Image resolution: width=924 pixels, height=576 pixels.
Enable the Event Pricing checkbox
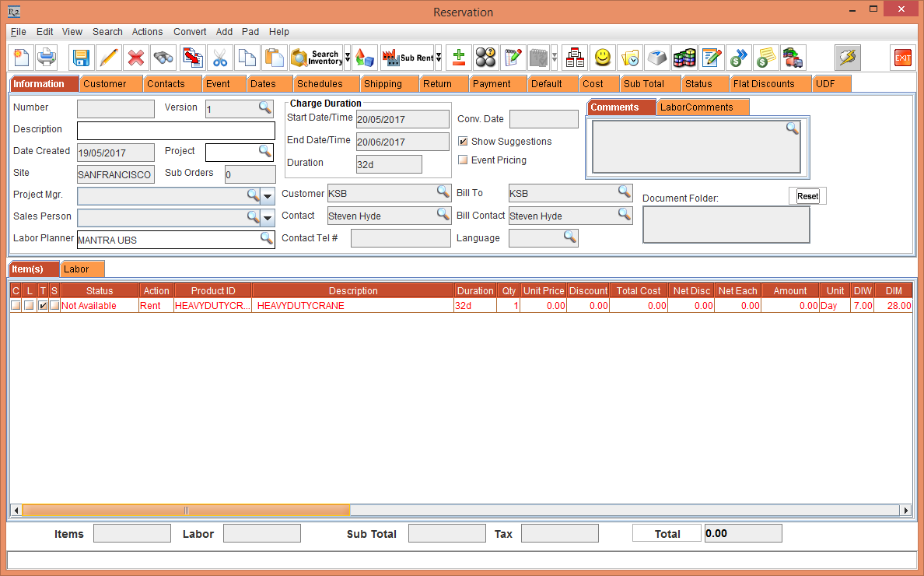pos(463,160)
